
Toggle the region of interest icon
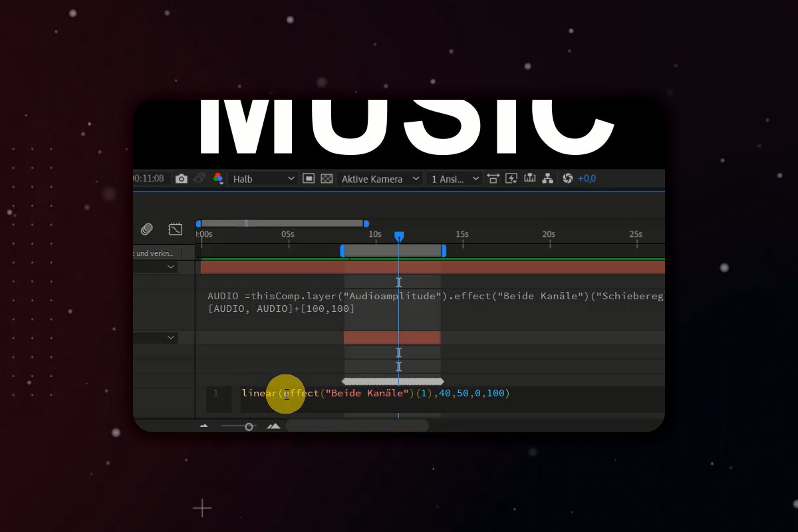pyautogui.click(x=309, y=179)
